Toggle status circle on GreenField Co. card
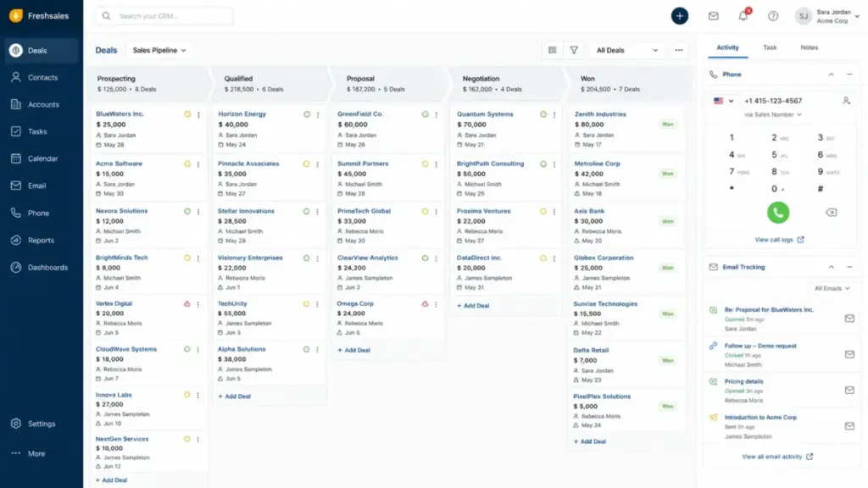Screen dimensions: 868x488 coord(426,114)
